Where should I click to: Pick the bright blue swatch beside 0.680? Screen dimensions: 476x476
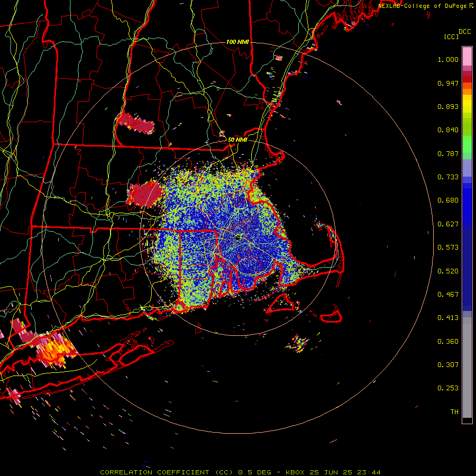pos(467,204)
